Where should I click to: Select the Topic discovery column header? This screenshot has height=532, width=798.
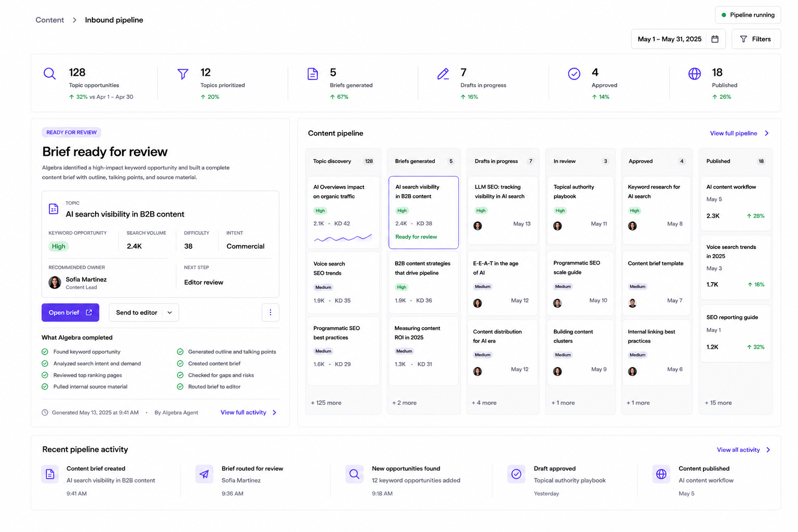[343, 161]
